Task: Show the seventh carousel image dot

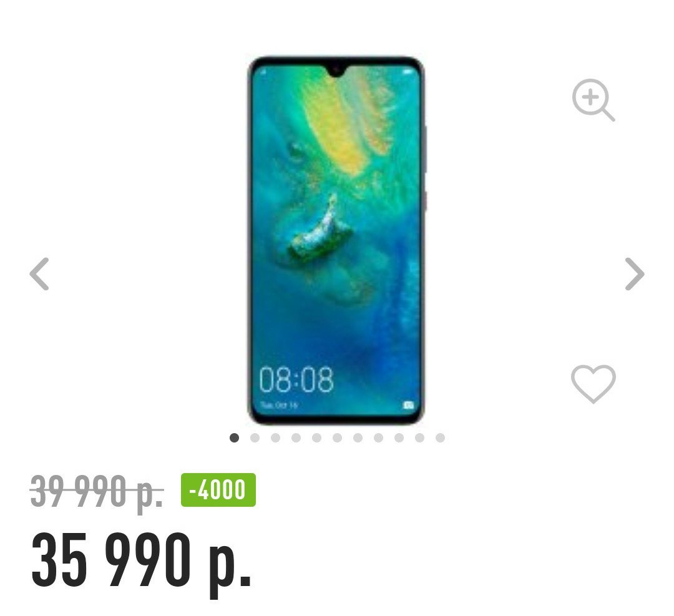Action: click(x=358, y=438)
